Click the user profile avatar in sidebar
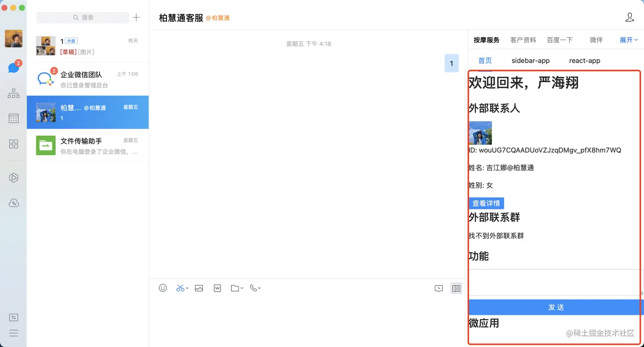 [14, 39]
